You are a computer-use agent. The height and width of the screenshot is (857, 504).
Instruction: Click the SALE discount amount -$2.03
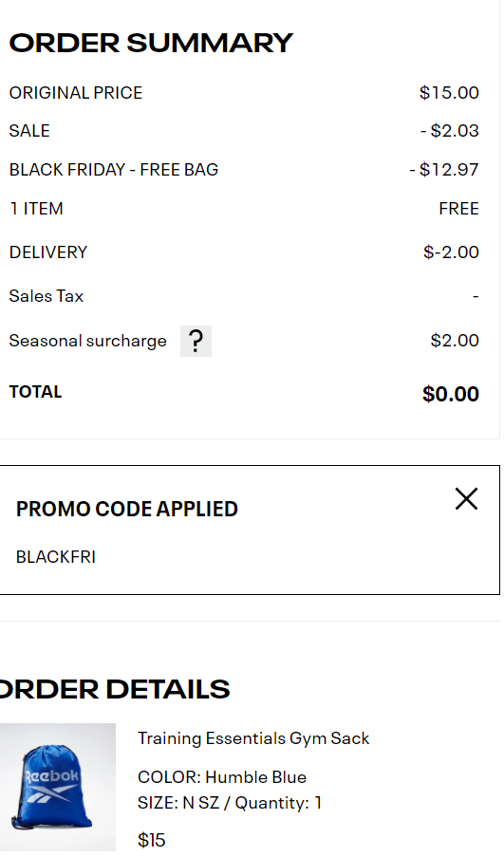coord(450,131)
